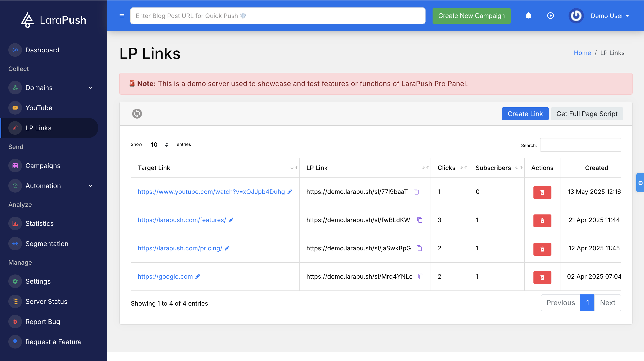The width and height of the screenshot is (644, 361).
Task: Click Get Full Page Script button
Action: tap(587, 114)
